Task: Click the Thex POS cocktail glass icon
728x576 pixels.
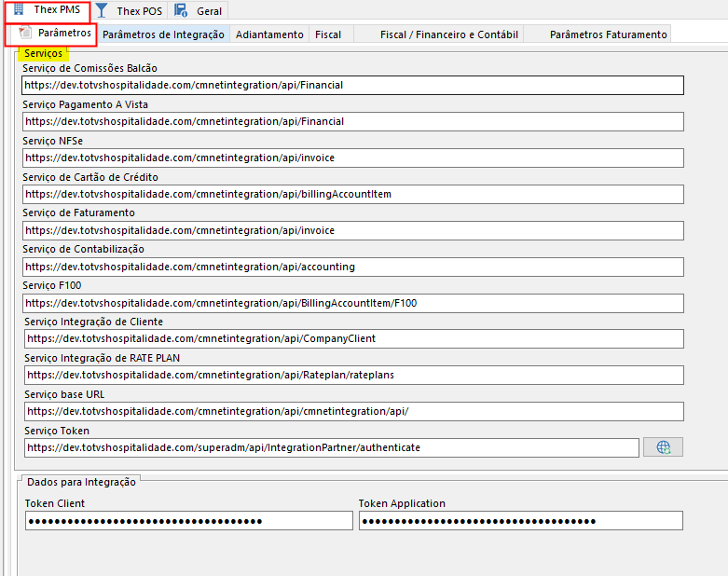Action: coord(102,10)
